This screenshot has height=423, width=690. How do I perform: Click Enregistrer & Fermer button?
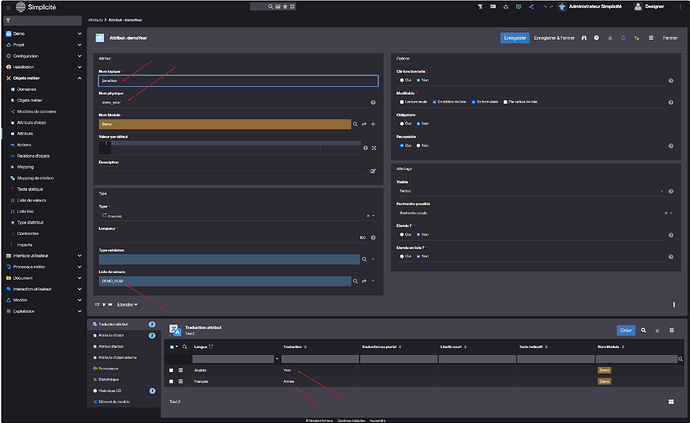[554, 38]
